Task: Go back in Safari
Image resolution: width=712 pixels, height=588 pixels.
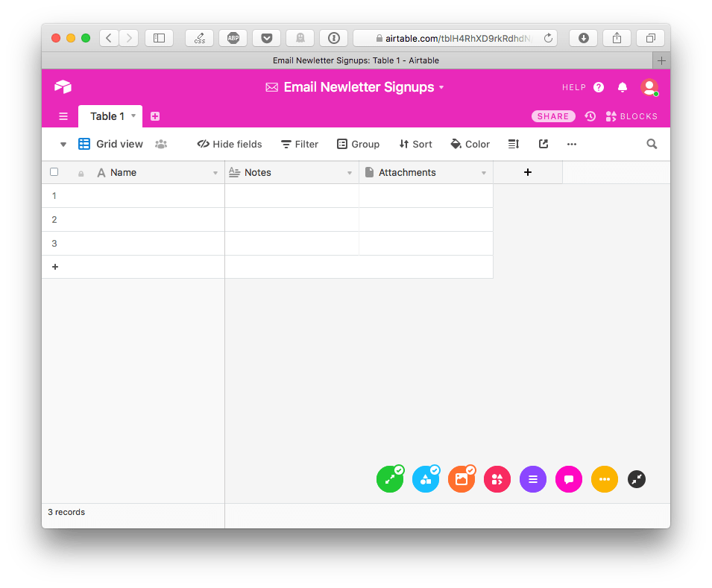Action: tap(109, 38)
